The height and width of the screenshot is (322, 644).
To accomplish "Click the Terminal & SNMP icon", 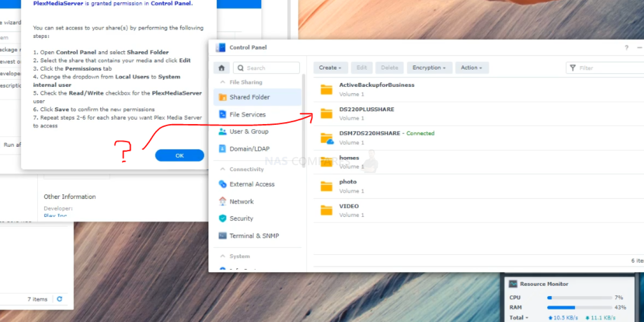I will coord(223,236).
